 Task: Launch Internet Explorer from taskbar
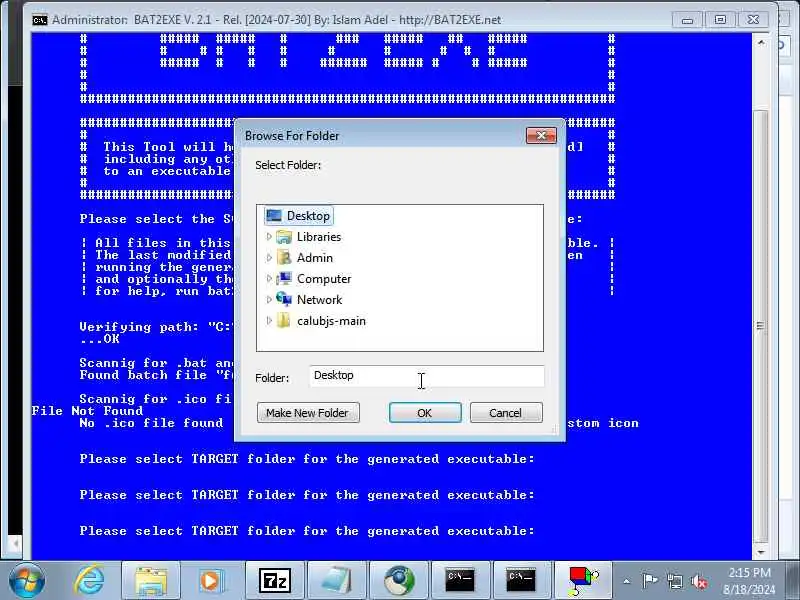[x=90, y=581]
